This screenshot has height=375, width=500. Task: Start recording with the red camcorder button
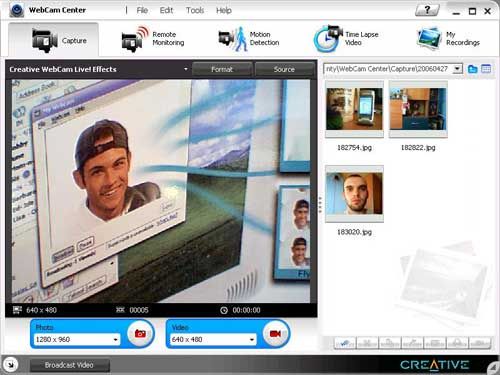coord(276,333)
